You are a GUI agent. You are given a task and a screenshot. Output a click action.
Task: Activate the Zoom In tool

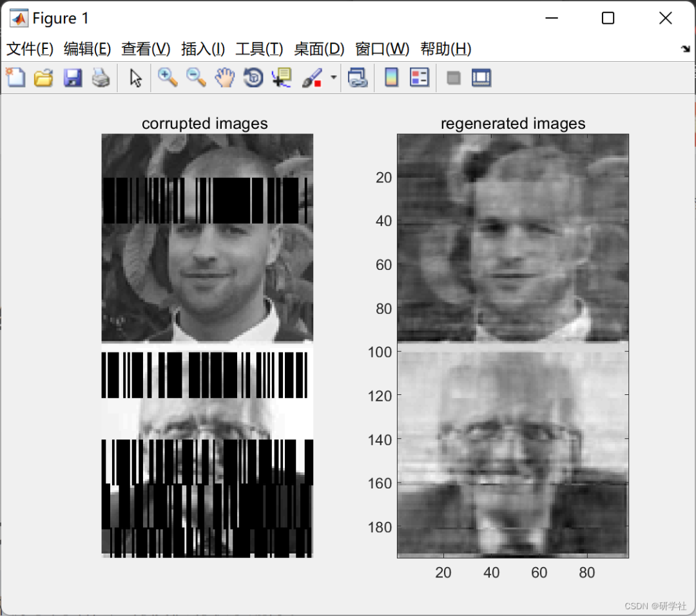click(168, 78)
